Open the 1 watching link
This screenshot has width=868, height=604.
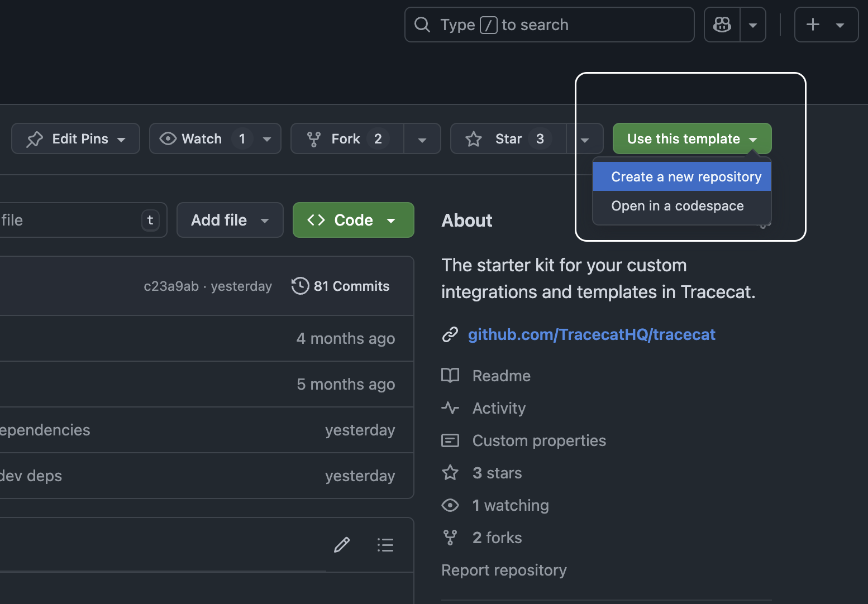[x=511, y=505]
